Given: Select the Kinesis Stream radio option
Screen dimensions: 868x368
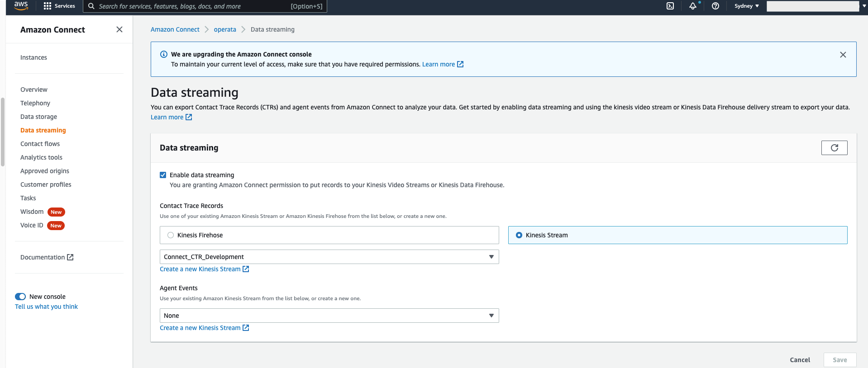Looking at the screenshot, I should [x=519, y=235].
